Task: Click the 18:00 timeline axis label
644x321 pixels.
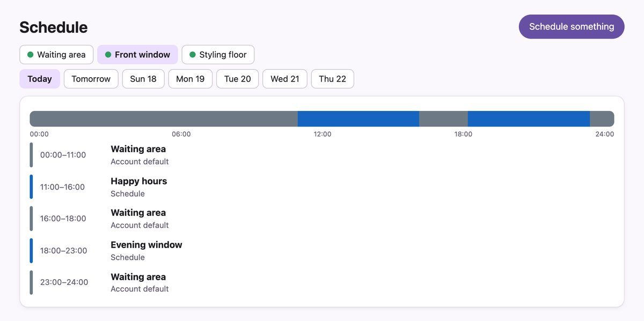Action: point(464,134)
